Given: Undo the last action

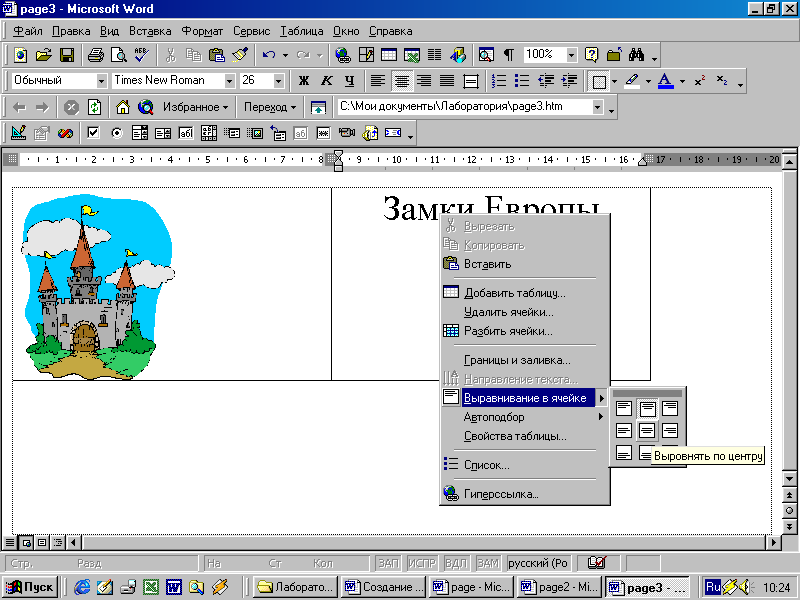Looking at the screenshot, I should point(269,55).
